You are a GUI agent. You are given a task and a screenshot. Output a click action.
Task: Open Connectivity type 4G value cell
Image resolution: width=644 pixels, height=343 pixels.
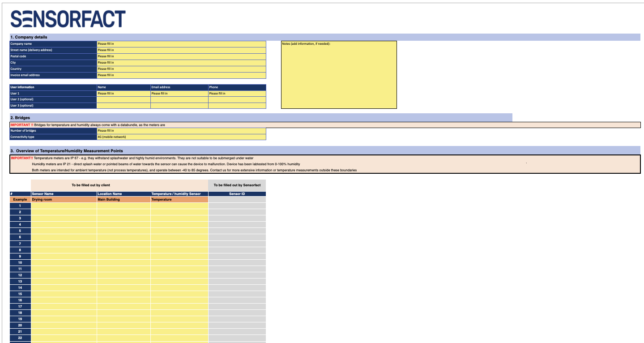[181, 137]
